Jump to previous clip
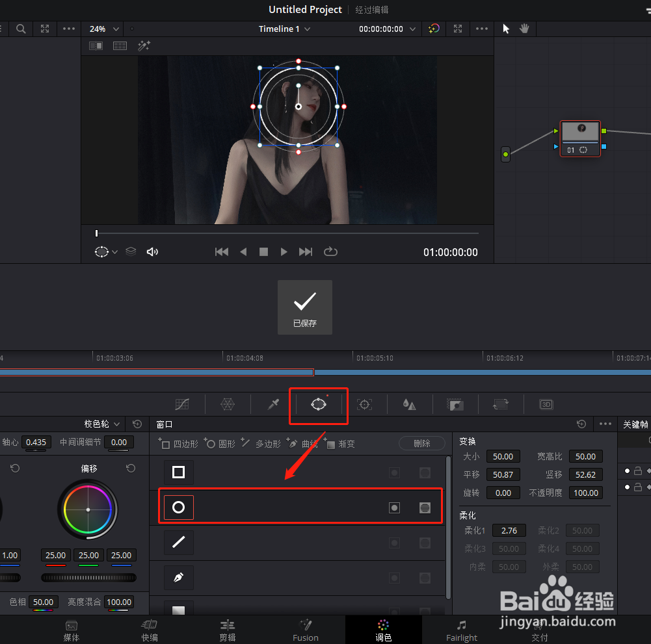Screen dimensions: 651x644 pos(222,252)
